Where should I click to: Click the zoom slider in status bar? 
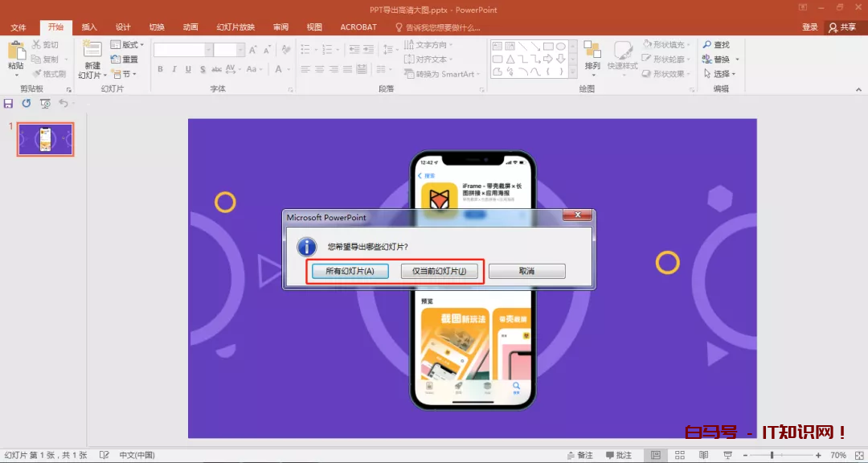[774, 455]
